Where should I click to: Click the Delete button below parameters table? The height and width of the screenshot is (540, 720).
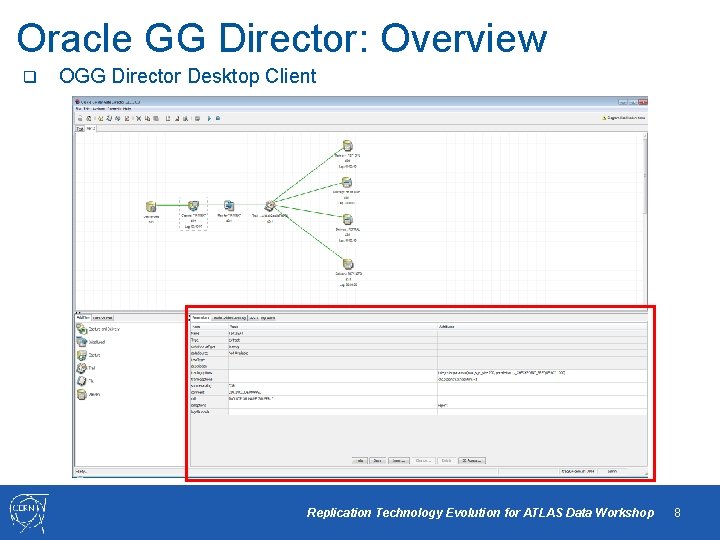[x=446, y=461]
